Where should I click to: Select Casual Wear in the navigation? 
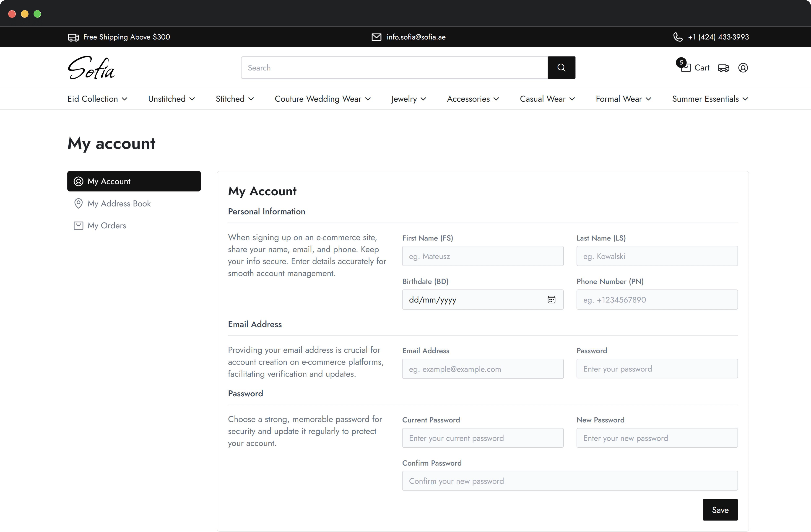[547, 99]
